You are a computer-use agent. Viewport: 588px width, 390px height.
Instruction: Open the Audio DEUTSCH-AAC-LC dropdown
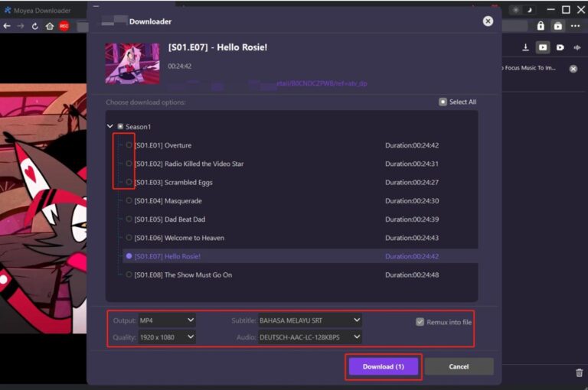pyautogui.click(x=309, y=336)
